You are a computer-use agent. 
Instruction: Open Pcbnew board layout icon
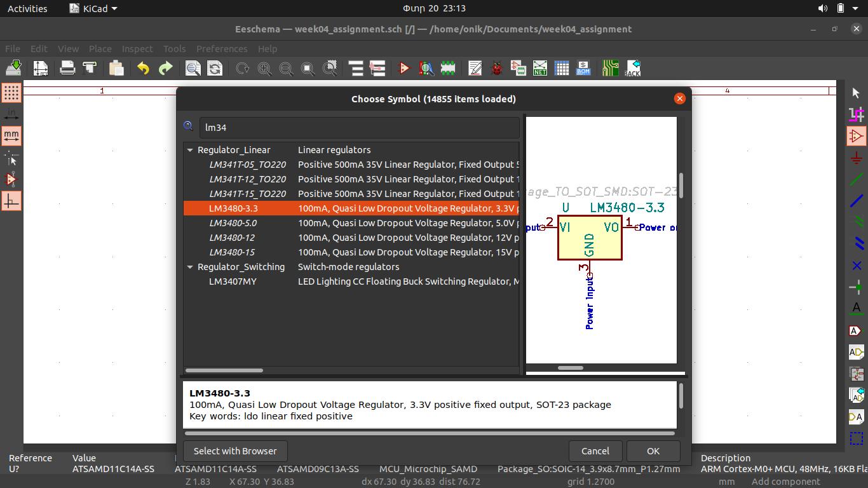coord(610,68)
